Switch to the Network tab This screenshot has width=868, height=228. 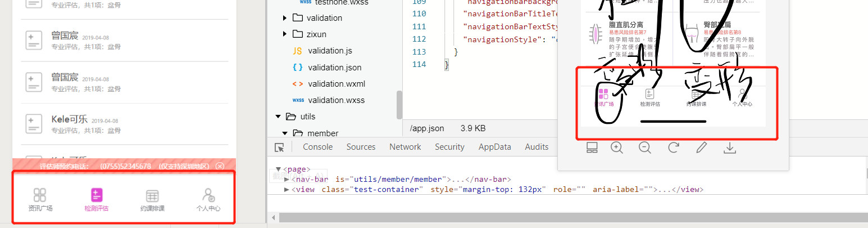click(x=405, y=147)
